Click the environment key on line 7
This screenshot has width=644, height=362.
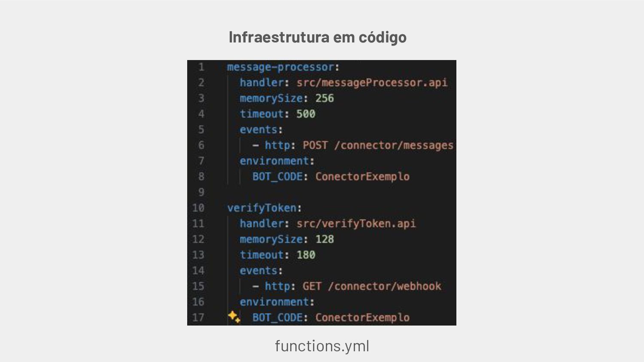coord(274,161)
